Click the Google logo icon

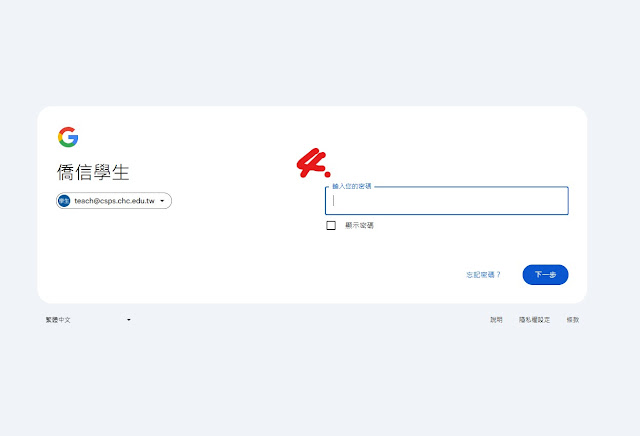point(68,137)
